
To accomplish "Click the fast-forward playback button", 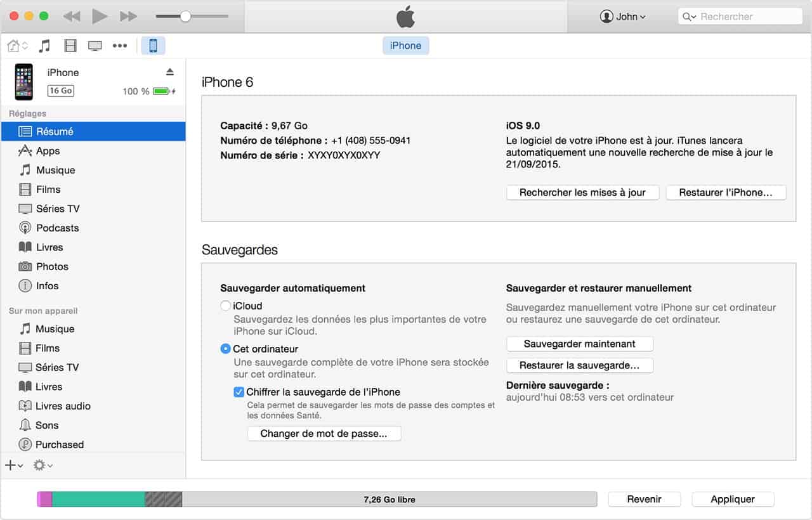I will point(129,16).
